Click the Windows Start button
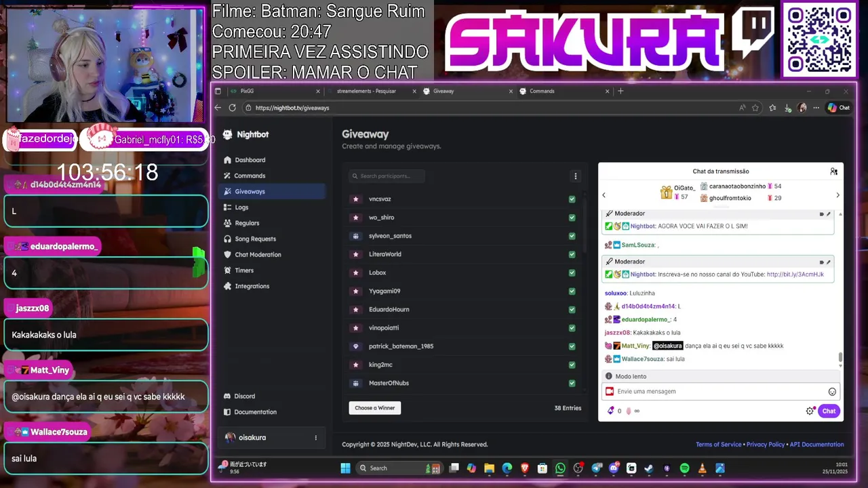This screenshot has width=868, height=488. tap(345, 468)
